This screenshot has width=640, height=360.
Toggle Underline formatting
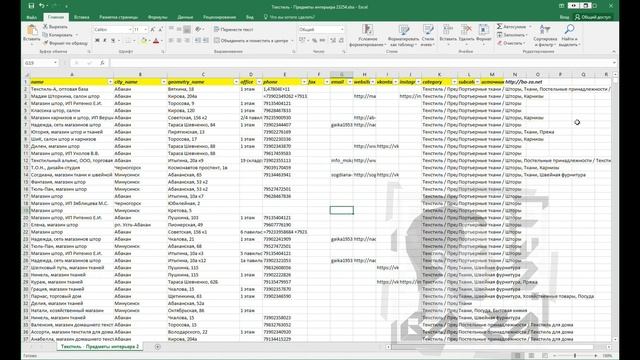(113, 40)
